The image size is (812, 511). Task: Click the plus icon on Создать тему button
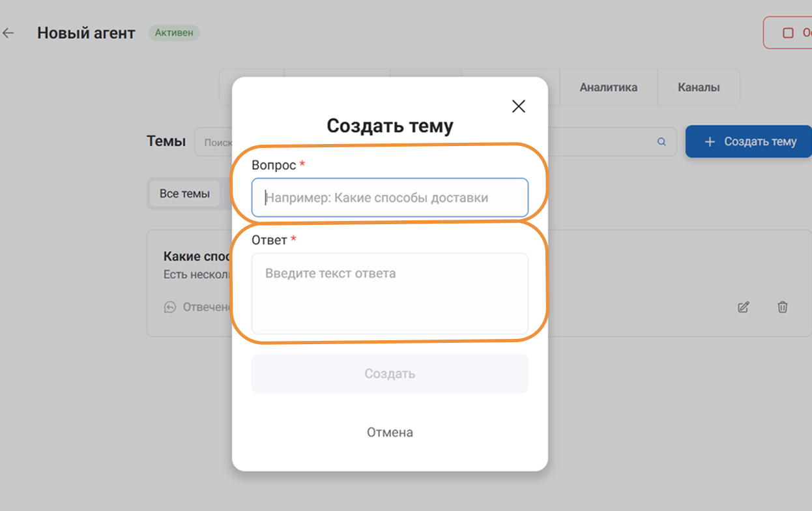(x=710, y=142)
